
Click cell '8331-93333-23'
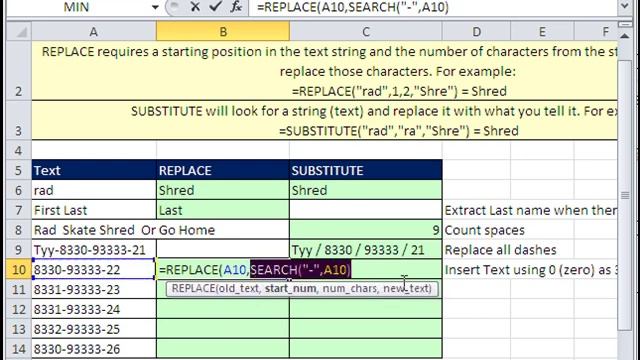pyautogui.click(x=94, y=289)
